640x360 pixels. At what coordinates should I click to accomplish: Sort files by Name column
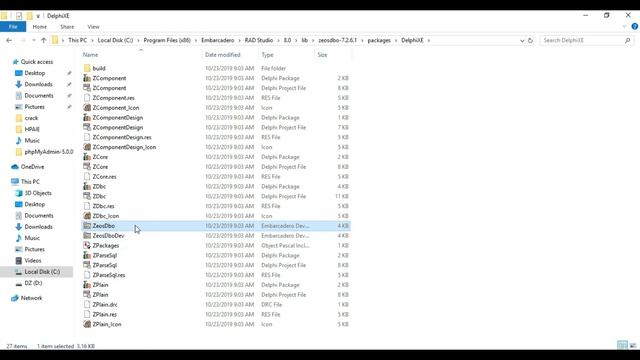click(91, 55)
